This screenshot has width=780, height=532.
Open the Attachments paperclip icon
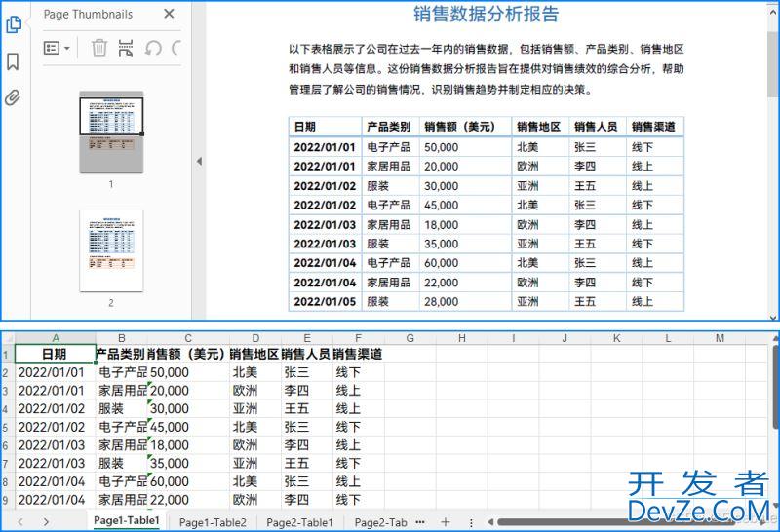(x=13, y=97)
